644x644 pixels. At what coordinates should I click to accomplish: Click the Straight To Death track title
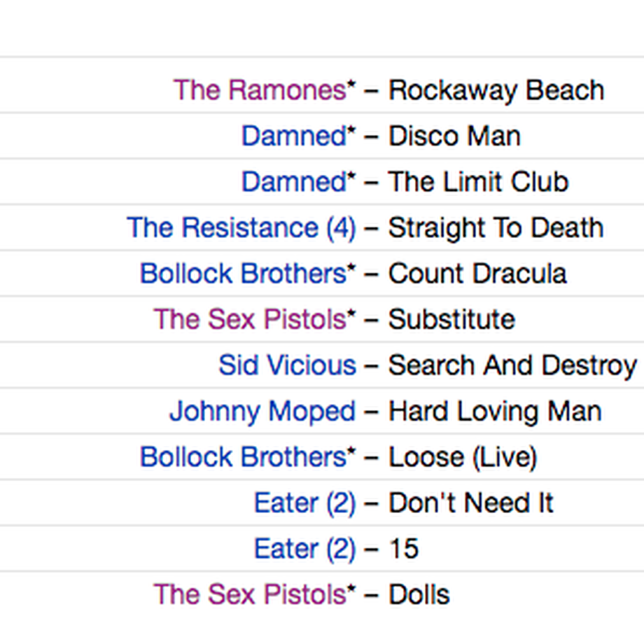[496, 228]
